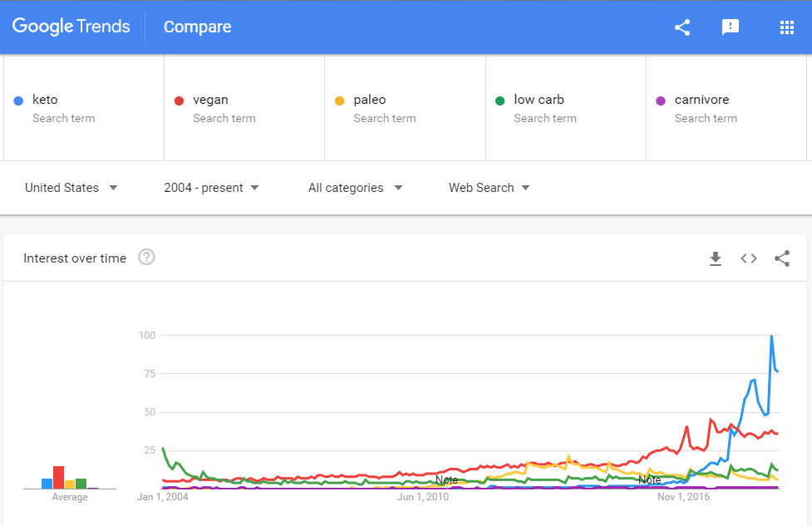Click the red vegan average bar
Screen dimensions: 812x526
point(58,478)
